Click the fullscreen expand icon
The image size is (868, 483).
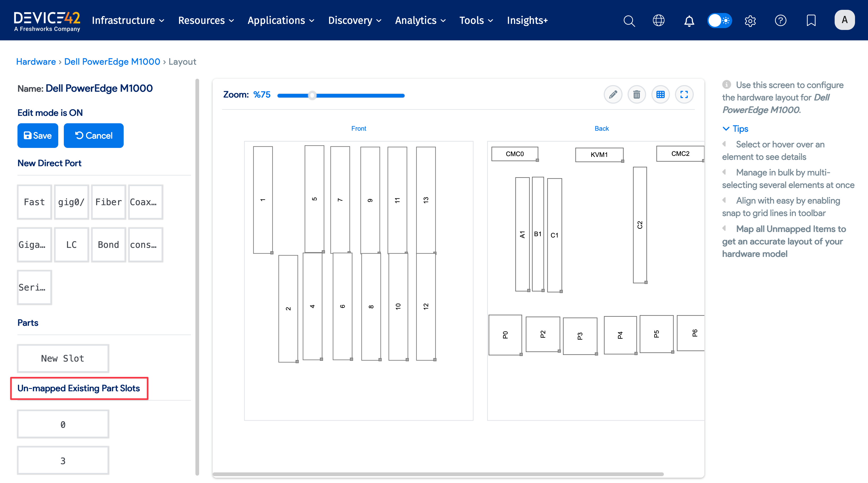click(684, 94)
